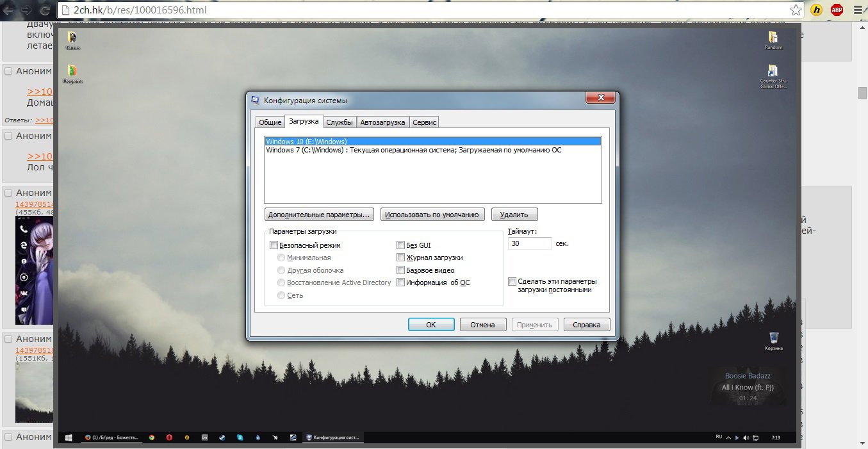Click the 7:19 taskbar clock

[x=776, y=438]
